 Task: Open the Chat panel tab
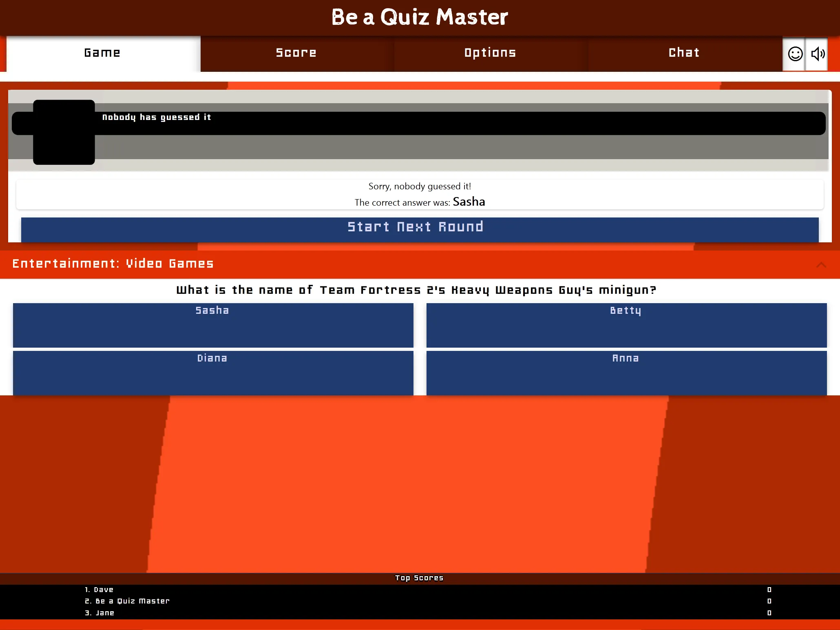click(x=683, y=53)
